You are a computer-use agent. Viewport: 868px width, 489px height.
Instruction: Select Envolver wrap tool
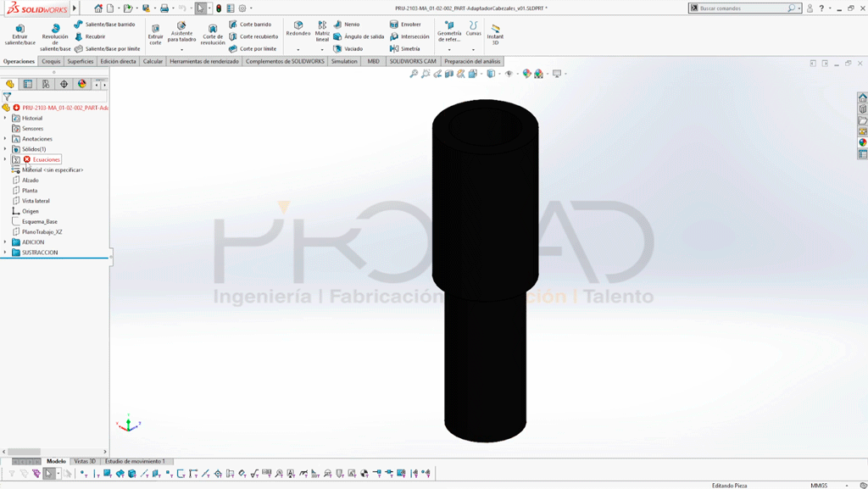(405, 25)
